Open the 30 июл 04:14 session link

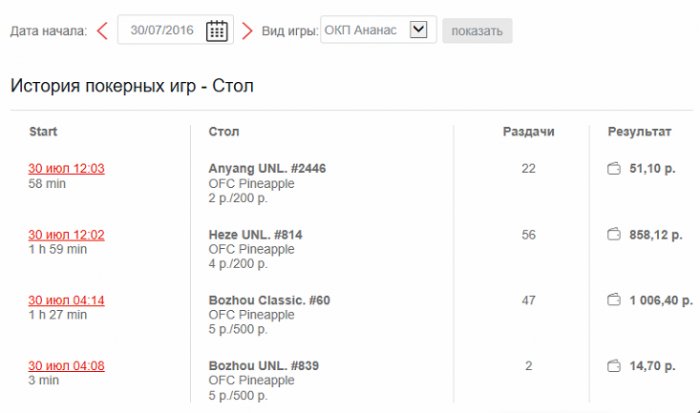tap(66, 300)
